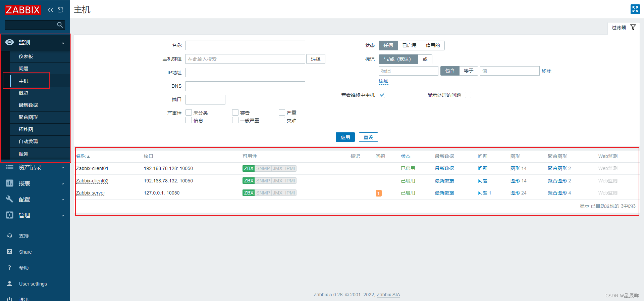This screenshot has width=644, height=301.
Task: Click the 名称 filter input field
Action: (x=245, y=45)
